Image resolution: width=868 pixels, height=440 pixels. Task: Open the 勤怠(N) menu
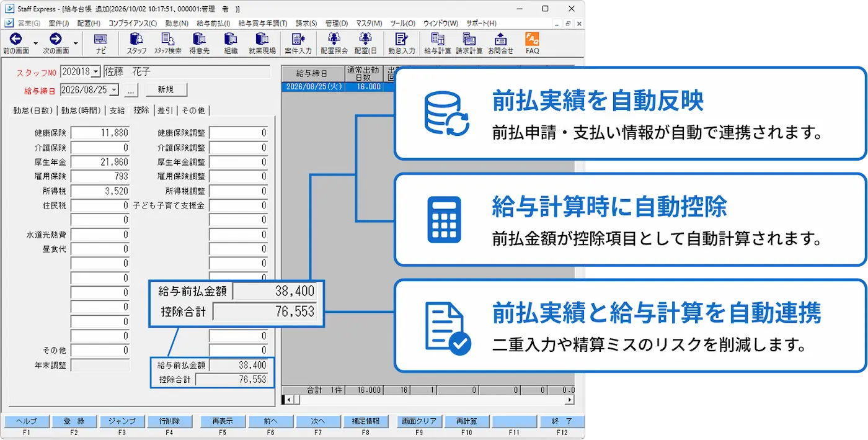[x=177, y=23]
